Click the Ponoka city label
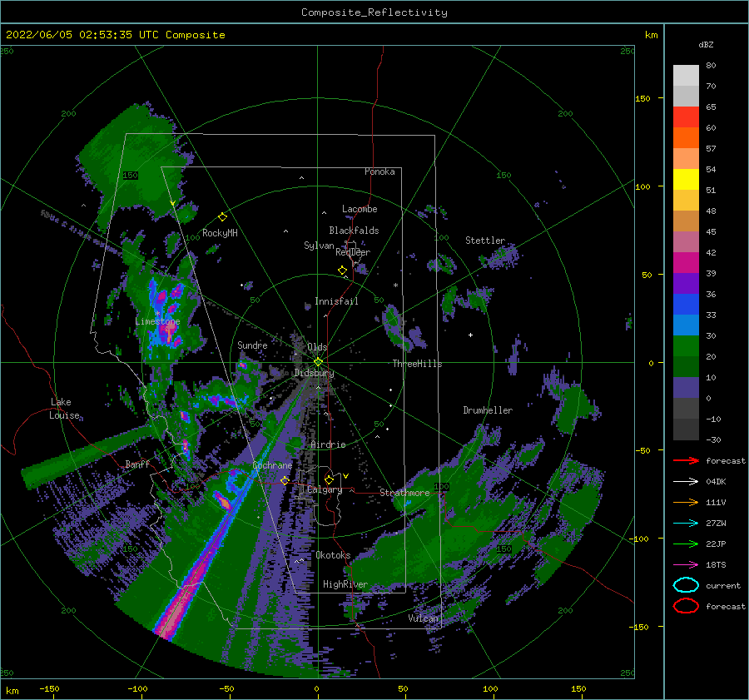 [x=379, y=171]
